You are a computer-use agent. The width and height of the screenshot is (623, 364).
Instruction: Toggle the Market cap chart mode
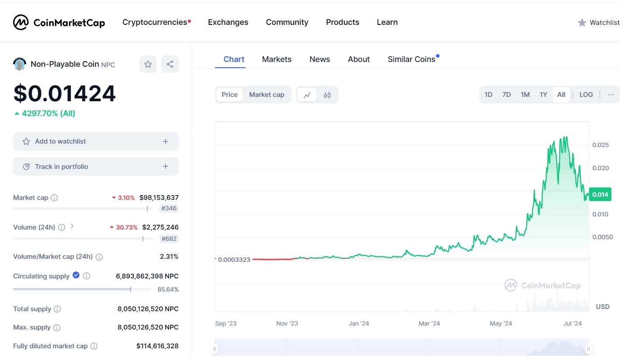267,95
